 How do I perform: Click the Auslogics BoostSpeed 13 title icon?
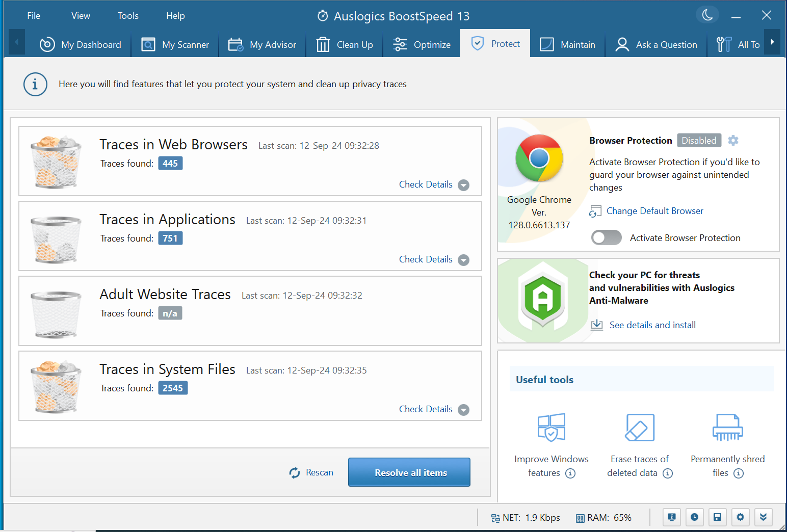click(323, 16)
